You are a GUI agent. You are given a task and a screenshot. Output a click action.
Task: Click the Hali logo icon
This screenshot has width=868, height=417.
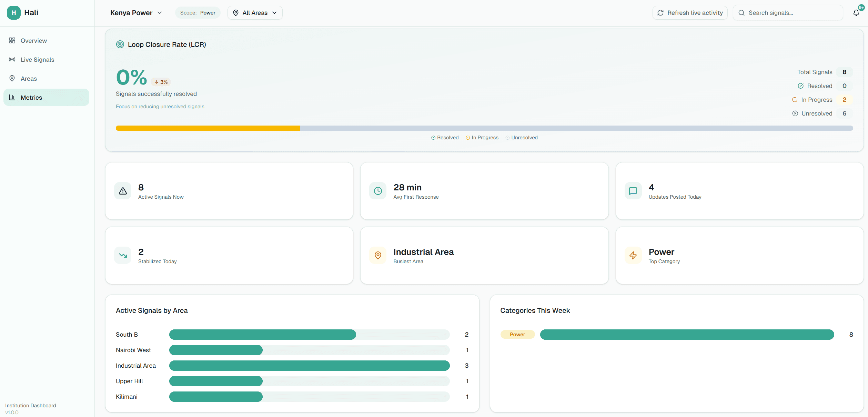(x=13, y=13)
